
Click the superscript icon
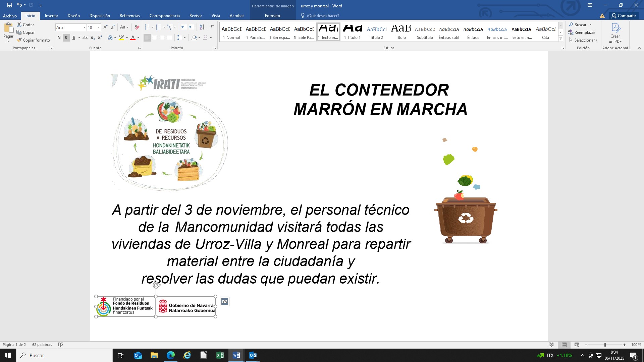click(x=100, y=38)
